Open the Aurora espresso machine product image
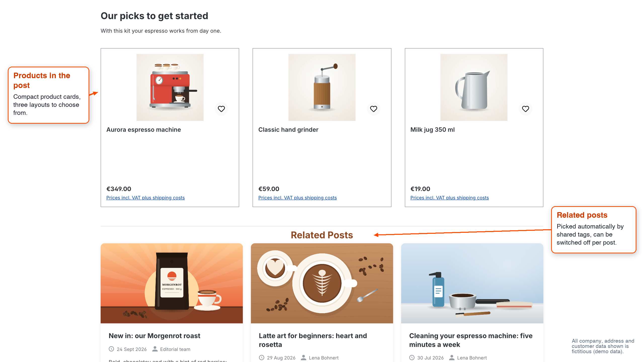Viewport: 644px width, 362px height. click(x=170, y=87)
